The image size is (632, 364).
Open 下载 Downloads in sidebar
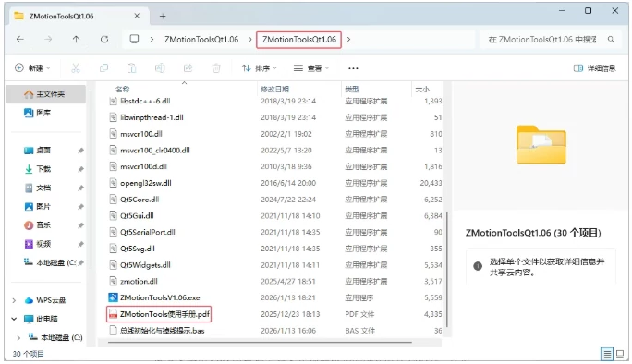point(38,169)
